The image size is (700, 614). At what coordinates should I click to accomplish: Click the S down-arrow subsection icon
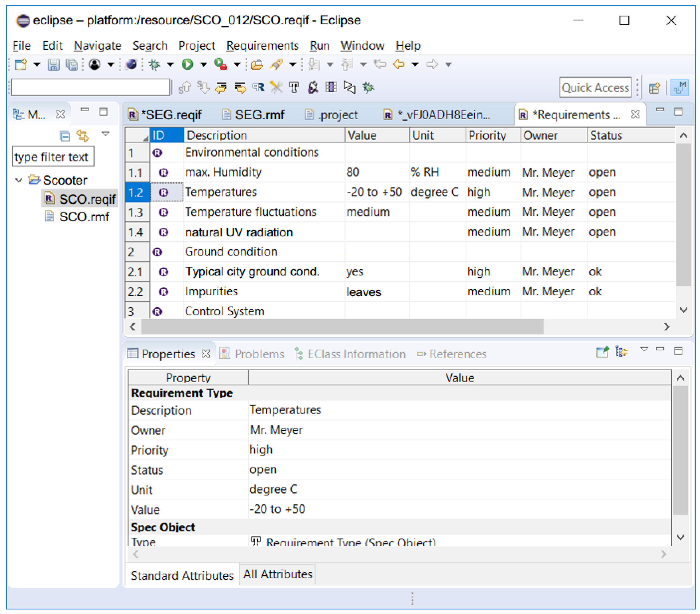click(x=204, y=88)
